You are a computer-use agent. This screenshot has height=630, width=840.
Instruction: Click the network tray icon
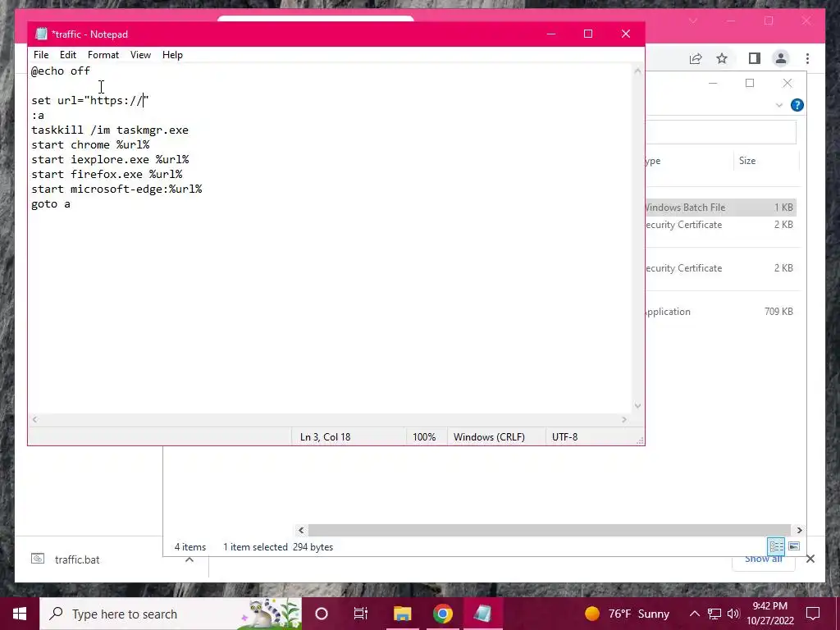click(x=714, y=614)
